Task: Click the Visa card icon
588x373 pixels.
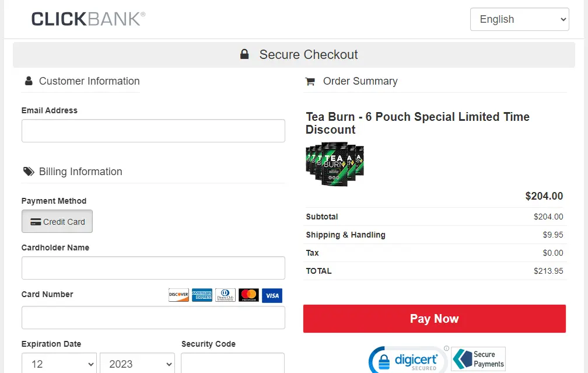Action: tap(272, 295)
